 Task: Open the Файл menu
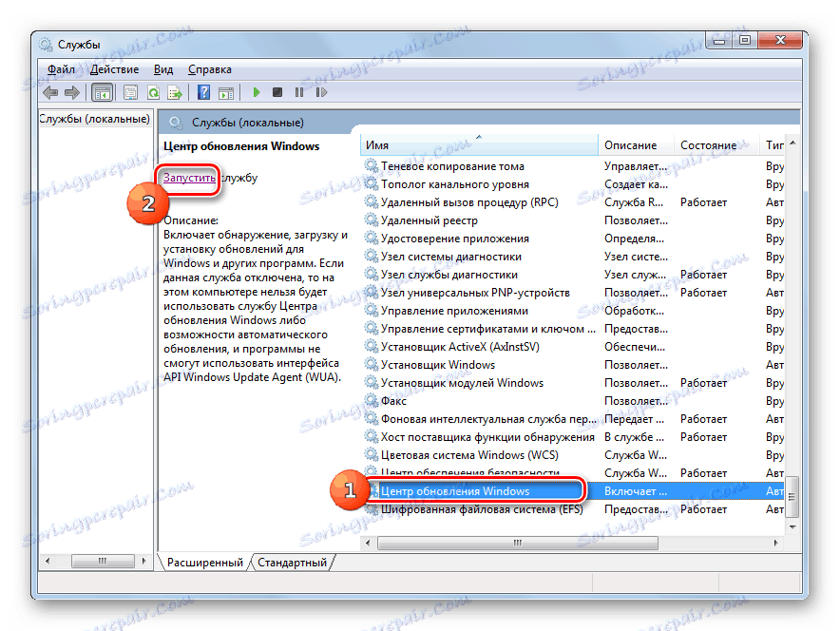[61, 69]
